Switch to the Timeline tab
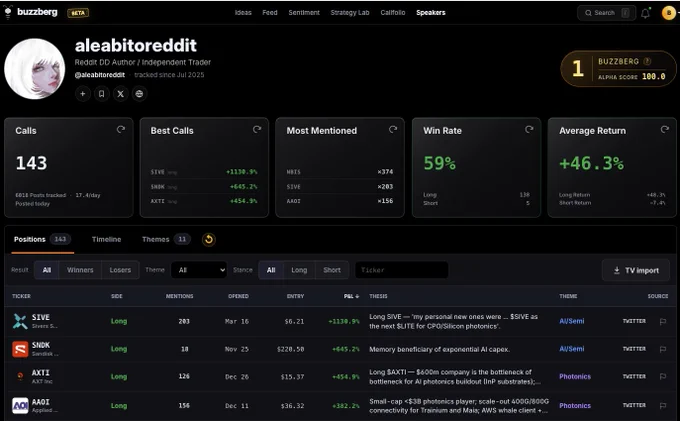This screenshot has height=421, width=680. click(x=106, y=239)
